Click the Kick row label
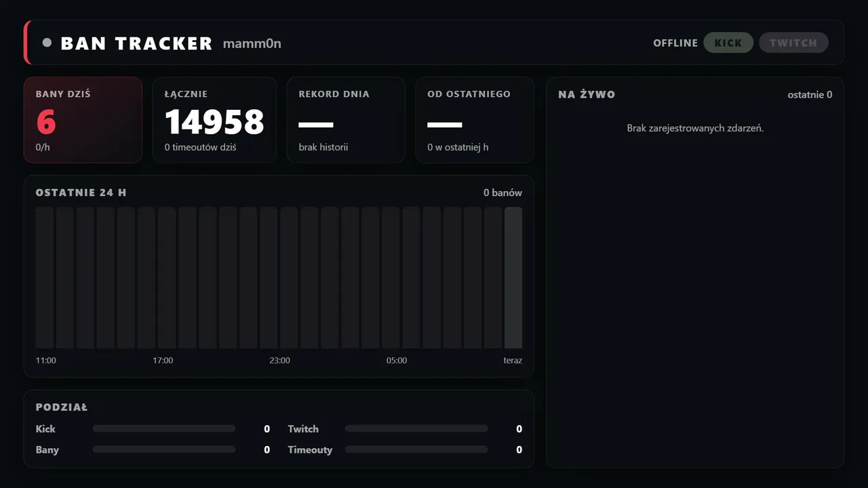Viewport: 868px width, 488px height. [x=45, y=429]
